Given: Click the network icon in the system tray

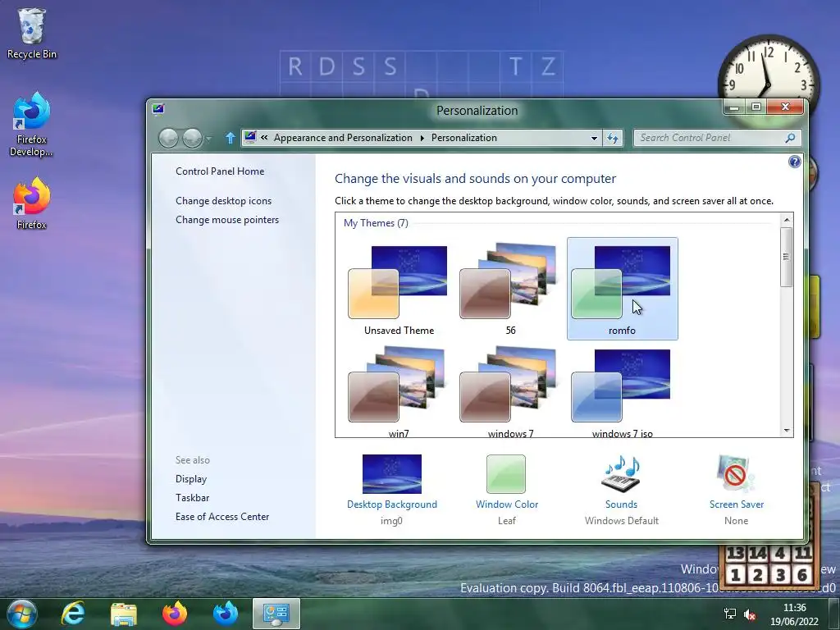Looking at the screenshot, I should [729, 614].
